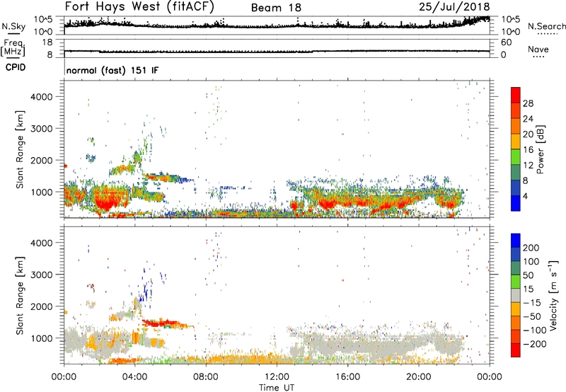566x392 pixels.
Task: Click the '16:00' time tick label
Action: pos(348,377)
